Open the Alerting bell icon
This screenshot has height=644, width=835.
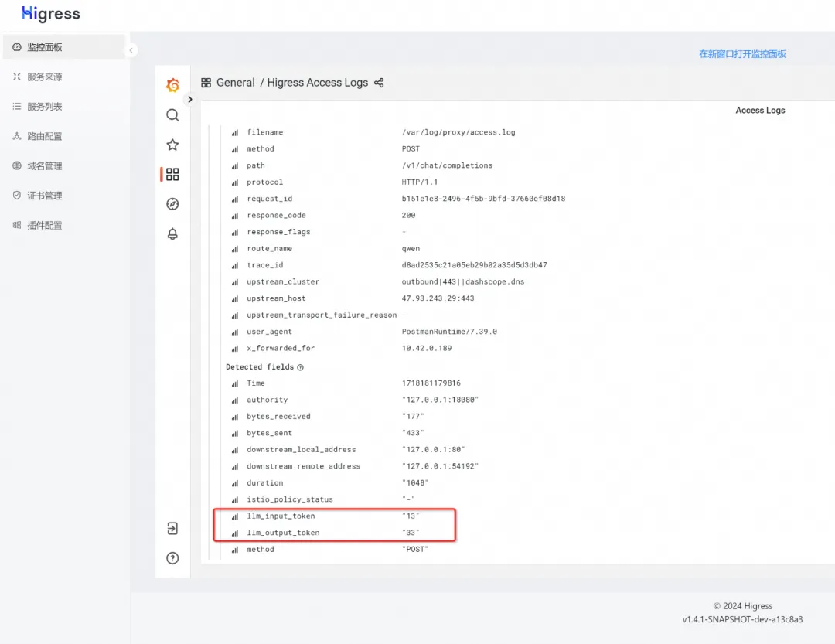tap(172, 233)
